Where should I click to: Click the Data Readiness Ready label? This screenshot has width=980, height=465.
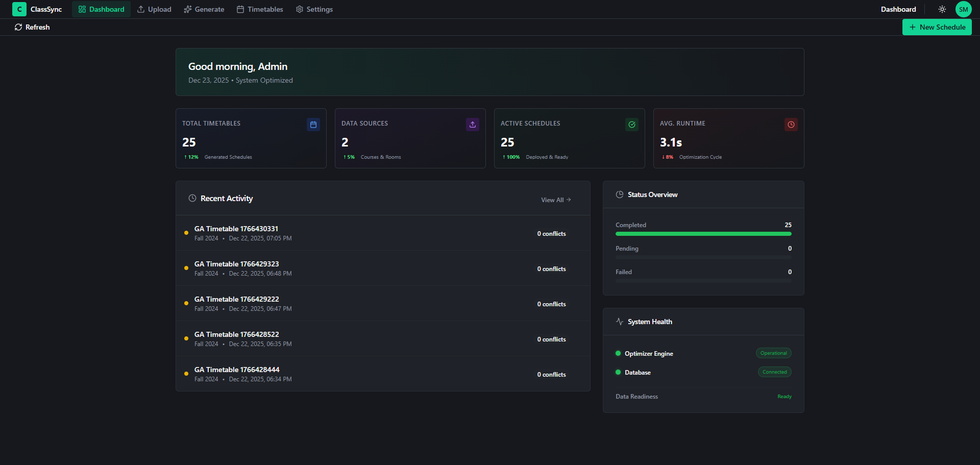tap(785, 397)
